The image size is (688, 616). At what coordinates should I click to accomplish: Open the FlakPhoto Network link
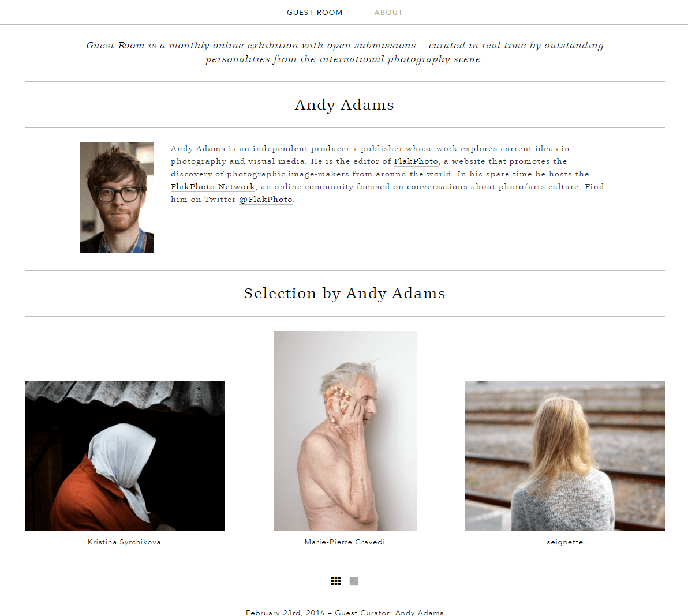click(x=213, y=187)
